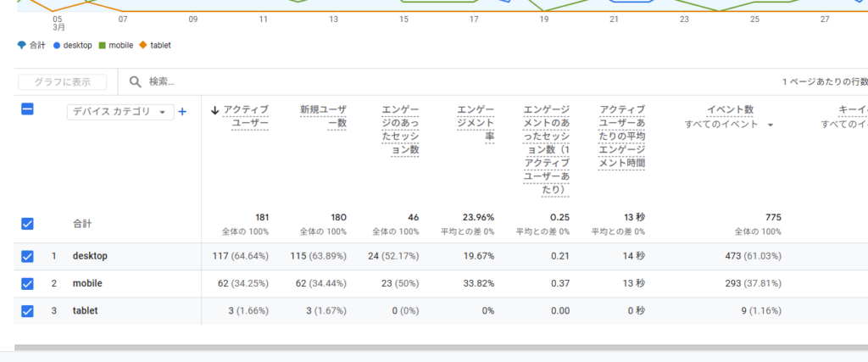Image resolution: width=868 pixels, height=362 pixels.
Task: Toggle the select-all header checkbox
Action: pos(27,109)
